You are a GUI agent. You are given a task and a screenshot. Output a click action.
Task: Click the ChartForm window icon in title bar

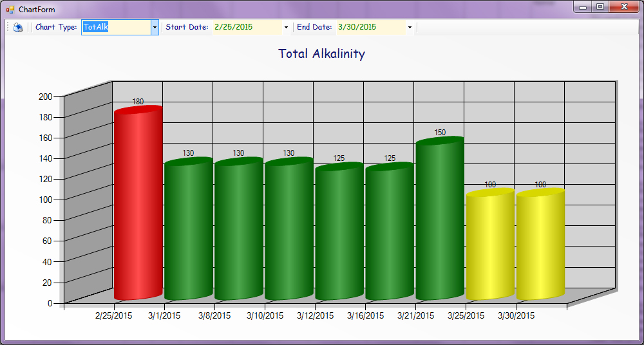[x=10, y=10]
